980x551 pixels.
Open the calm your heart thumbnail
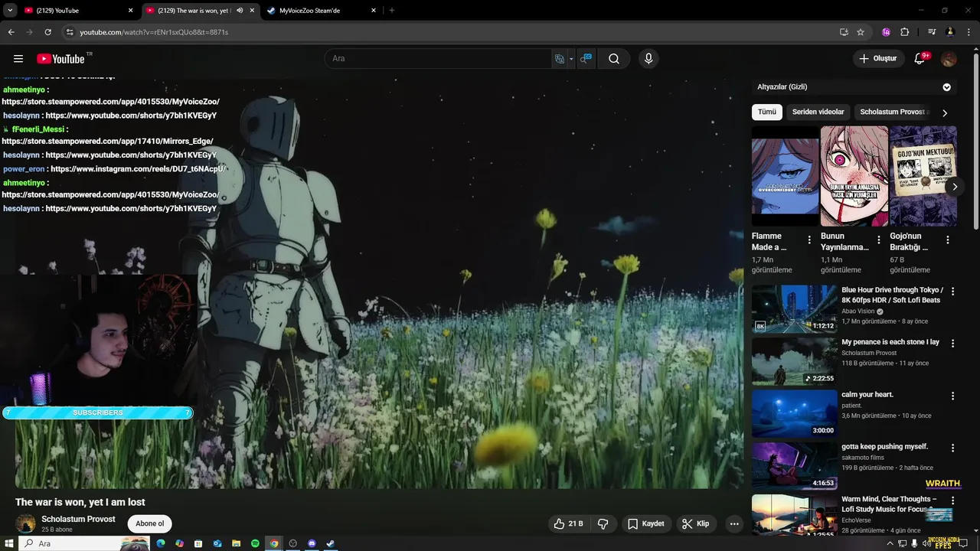[795, 414]
